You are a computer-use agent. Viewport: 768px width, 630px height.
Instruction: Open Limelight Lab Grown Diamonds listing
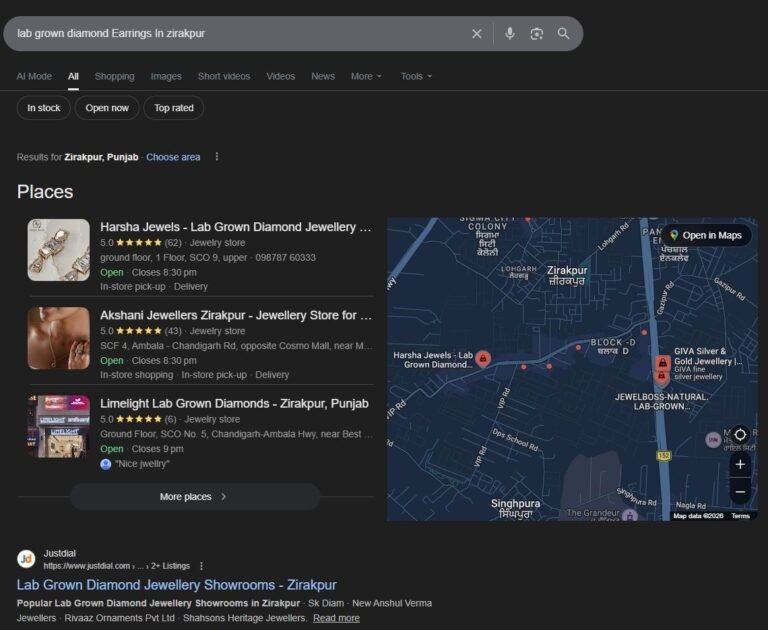pos(234,404)
